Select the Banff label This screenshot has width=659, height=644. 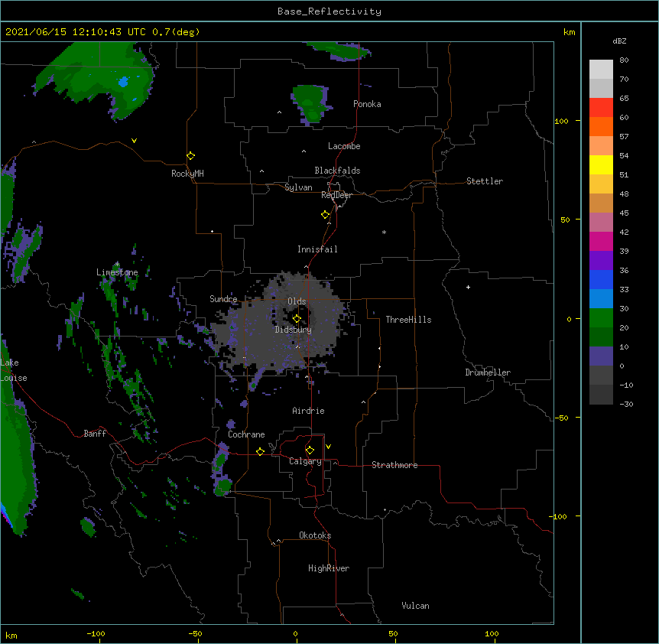pos(95,434)
